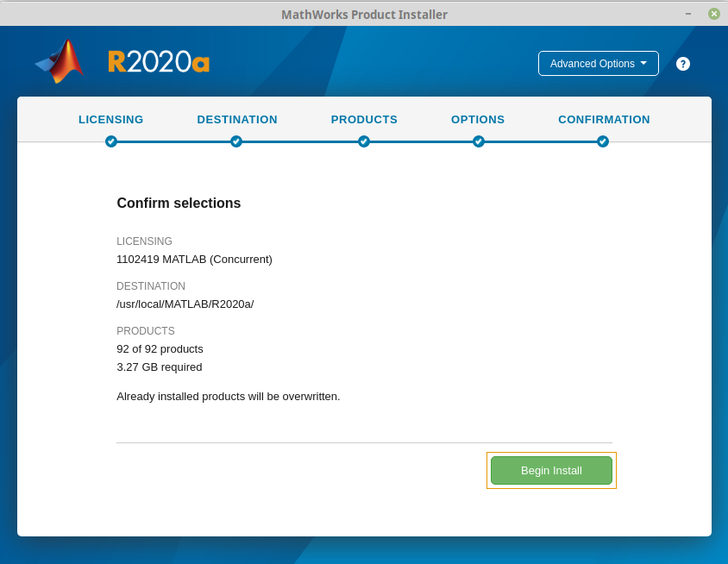Minimize the installer window
Image resolution: width=728 pixels, height=564 pixels.
click(687, 14)
